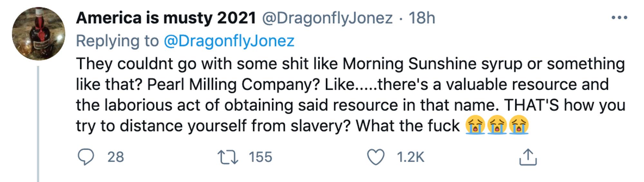Click the like count 1.2K

tap(410, 157)
